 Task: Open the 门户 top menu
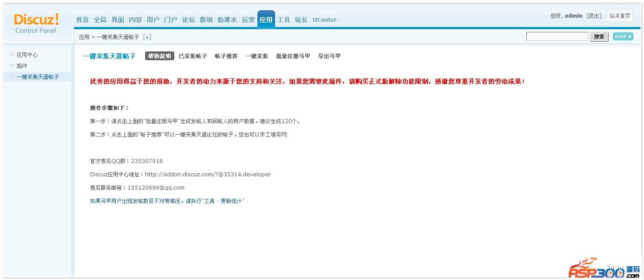(x=171, y=19)
